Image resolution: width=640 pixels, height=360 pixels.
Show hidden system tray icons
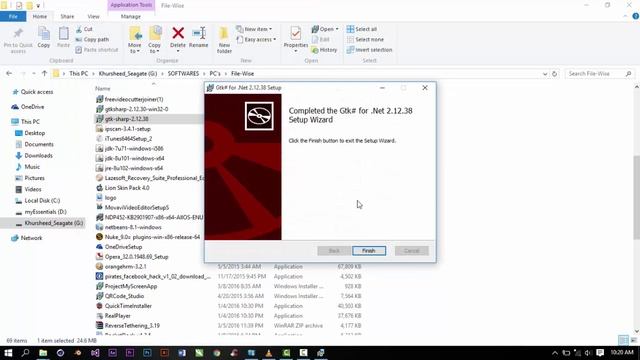click(x=555, y=353)
